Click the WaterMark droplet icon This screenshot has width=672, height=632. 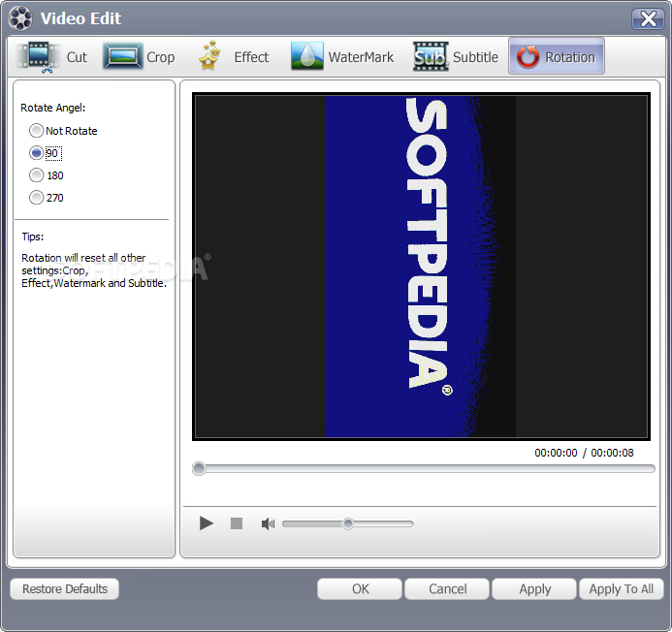(x=306, y=56)
